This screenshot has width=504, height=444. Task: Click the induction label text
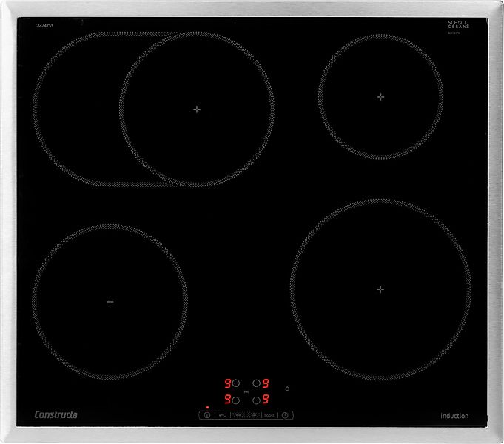[454, 416]
